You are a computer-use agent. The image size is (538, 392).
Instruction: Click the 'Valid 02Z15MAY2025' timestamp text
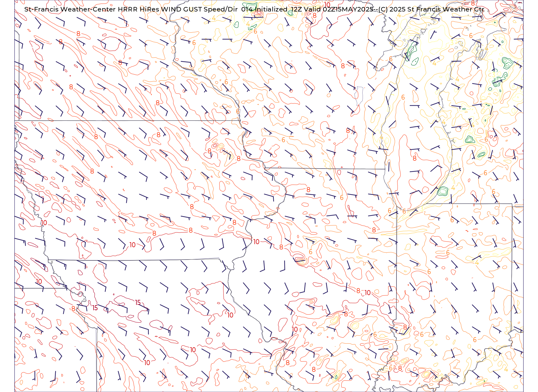tap(338, 9)
